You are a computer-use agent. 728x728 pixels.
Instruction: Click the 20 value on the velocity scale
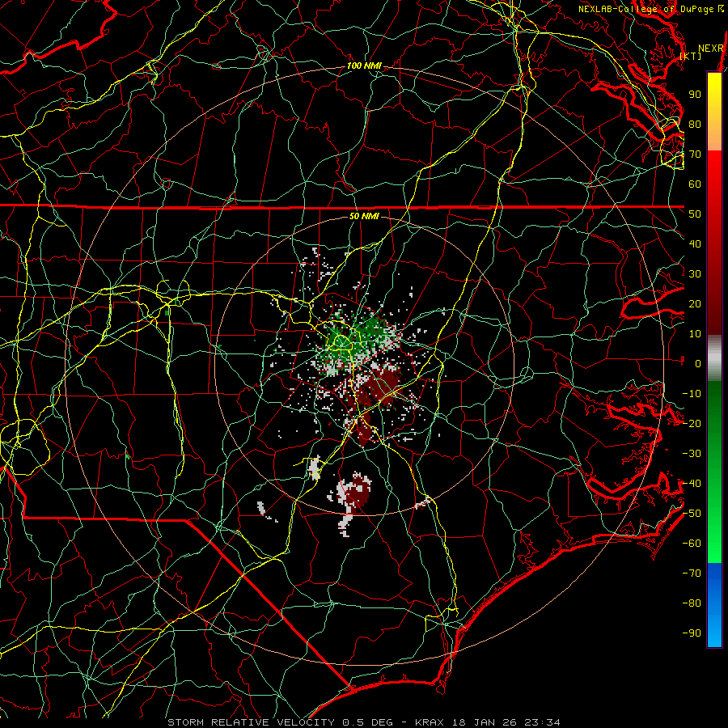tap(695, 304)
